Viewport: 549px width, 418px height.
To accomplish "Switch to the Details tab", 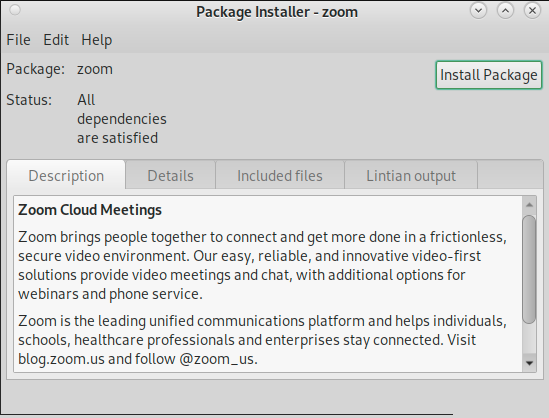I will coord(171,175).
